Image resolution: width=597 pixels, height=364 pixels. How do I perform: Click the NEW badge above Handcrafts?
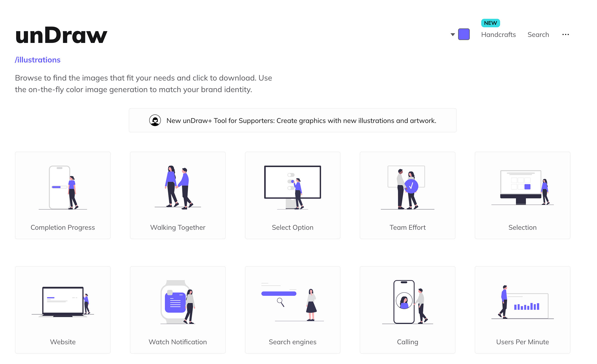click(x=490, y=23)
